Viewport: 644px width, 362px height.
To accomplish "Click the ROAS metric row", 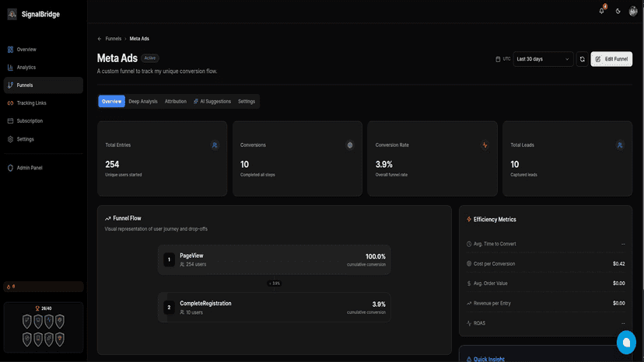I will click(x=545, y=323).
